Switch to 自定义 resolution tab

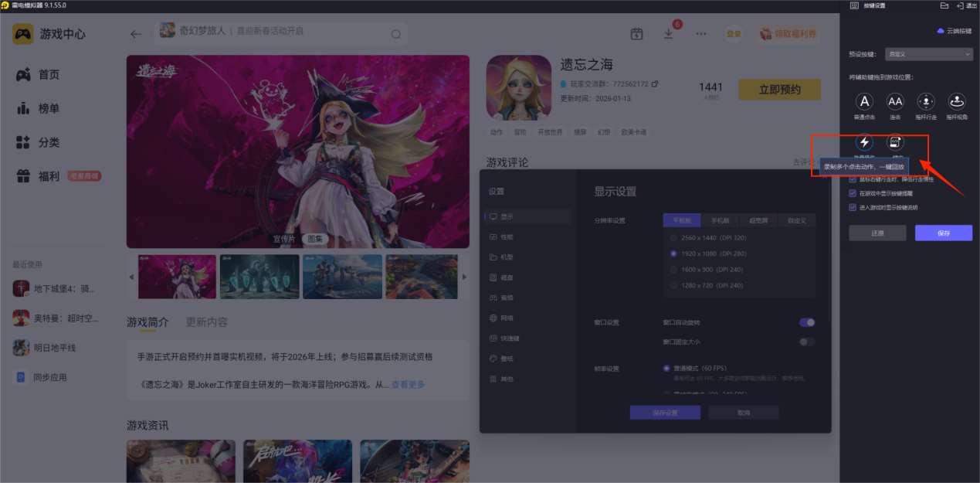pos(797,220)
